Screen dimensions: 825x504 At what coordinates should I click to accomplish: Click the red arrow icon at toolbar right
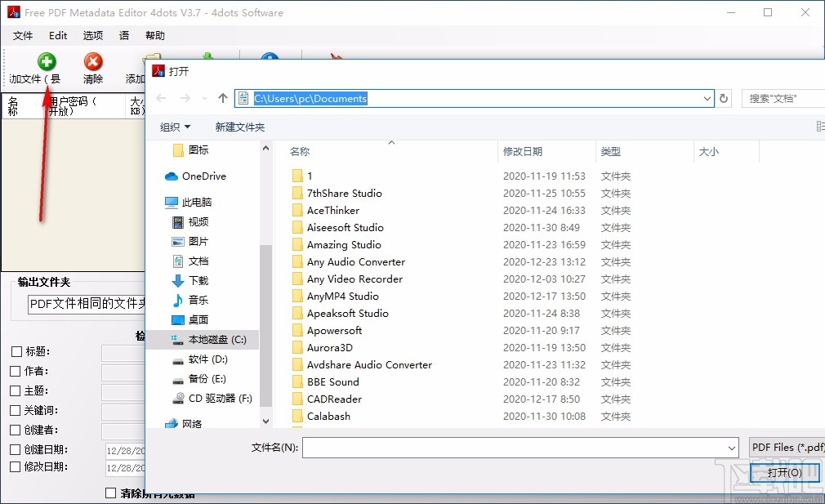[335, 56]
